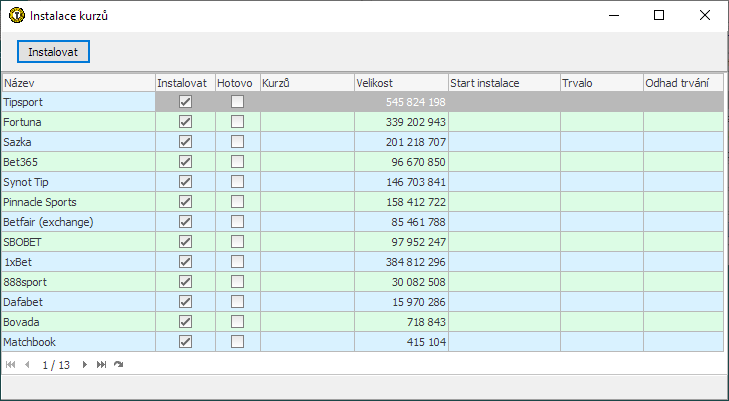
Task: Tick Hotovo checkbox for Bovada
Action: pos(238,322)
